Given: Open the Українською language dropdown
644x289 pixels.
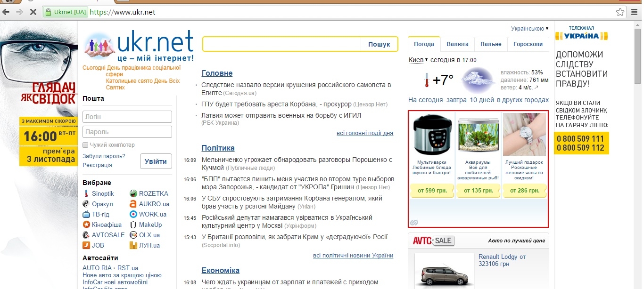Looking at the screenshot, I should point(530,29).
